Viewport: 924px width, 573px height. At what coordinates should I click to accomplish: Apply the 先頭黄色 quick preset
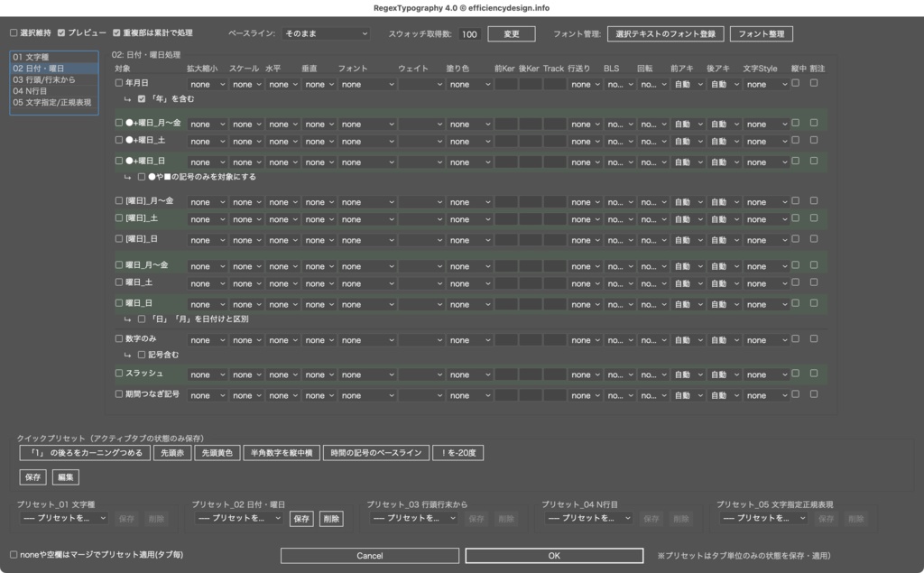coord(217,453)
